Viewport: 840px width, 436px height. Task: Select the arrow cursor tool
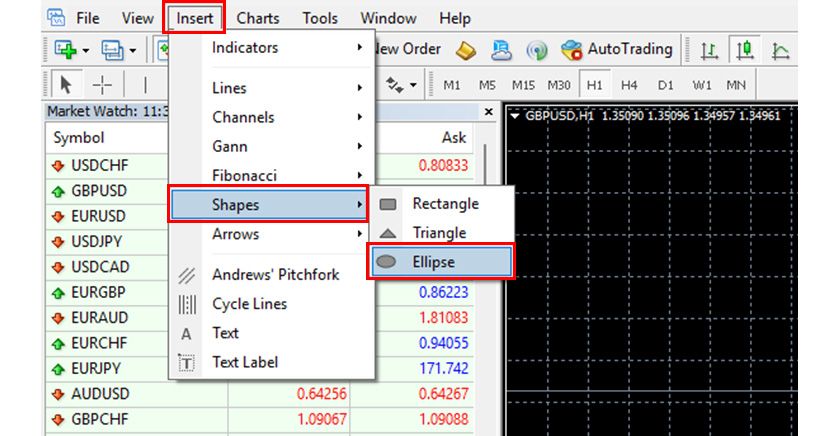[67, 85]
